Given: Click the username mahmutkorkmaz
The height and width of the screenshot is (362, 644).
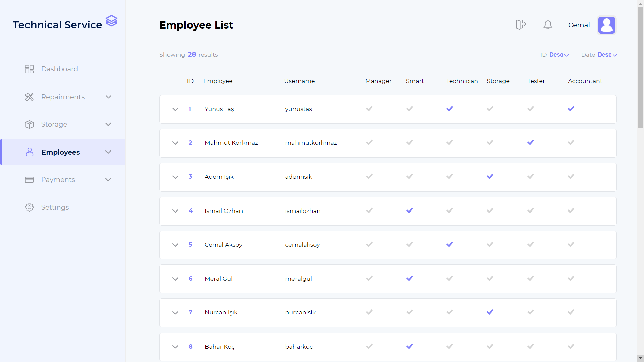Looking at the screenshot, I should pos(311,143).
